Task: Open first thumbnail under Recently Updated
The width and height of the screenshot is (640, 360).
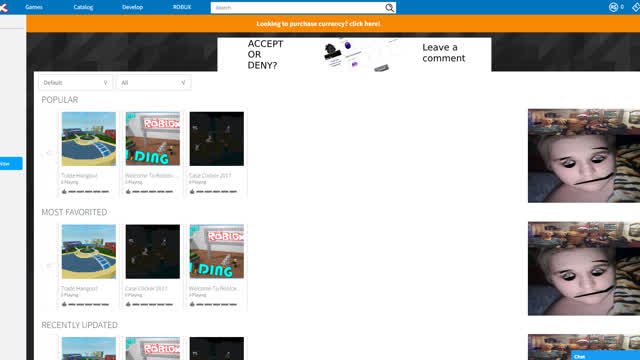Action: tap(89, 349)
